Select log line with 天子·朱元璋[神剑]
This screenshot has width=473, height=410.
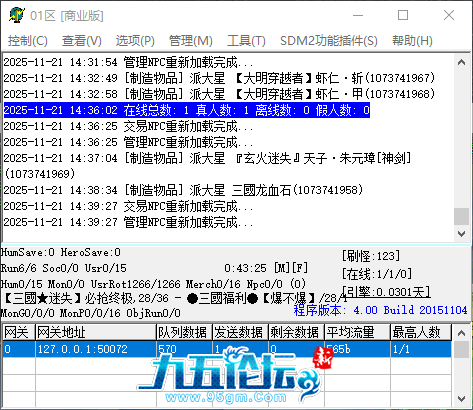[207, 166]
